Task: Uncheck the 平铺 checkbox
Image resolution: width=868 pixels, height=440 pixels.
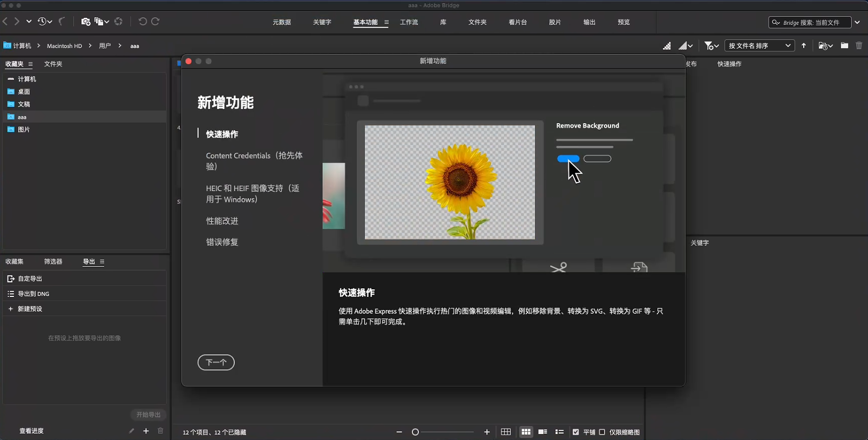Action: tap(576, 432)
